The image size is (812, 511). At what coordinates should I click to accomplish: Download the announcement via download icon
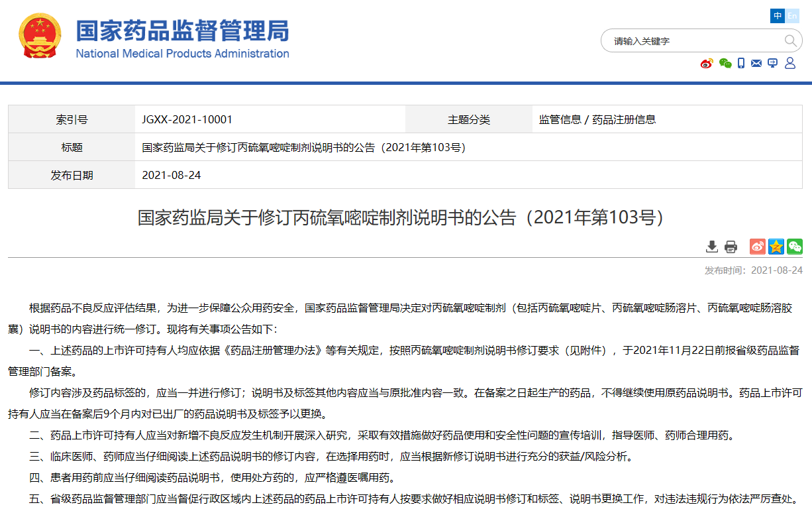[712, 247]
